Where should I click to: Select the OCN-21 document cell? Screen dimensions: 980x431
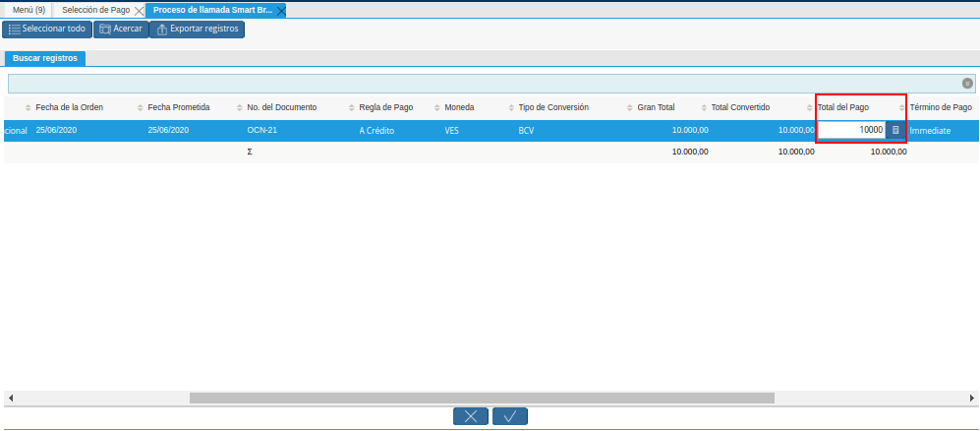(x=261, y=131)
